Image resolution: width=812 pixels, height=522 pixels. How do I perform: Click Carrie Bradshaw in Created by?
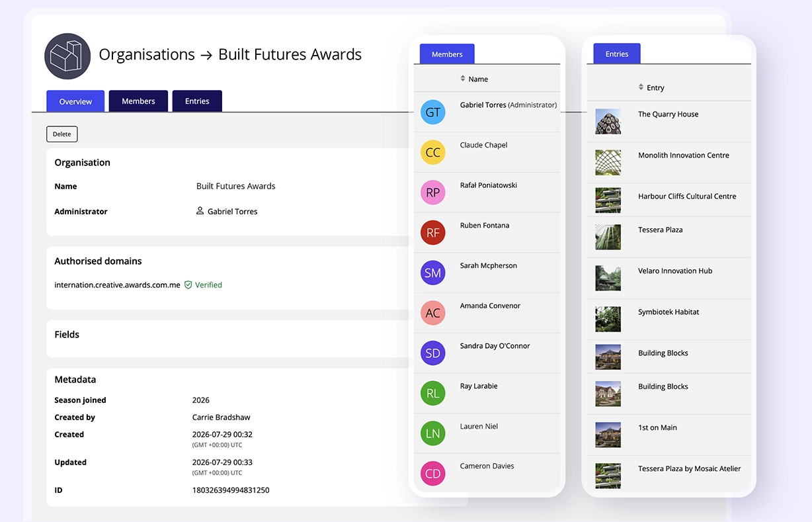221,417
